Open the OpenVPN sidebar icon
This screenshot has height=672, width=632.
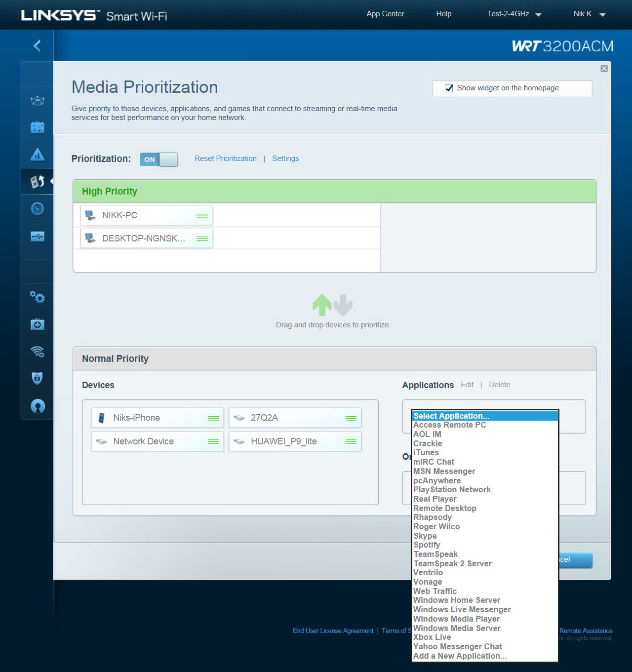[38, 406]
